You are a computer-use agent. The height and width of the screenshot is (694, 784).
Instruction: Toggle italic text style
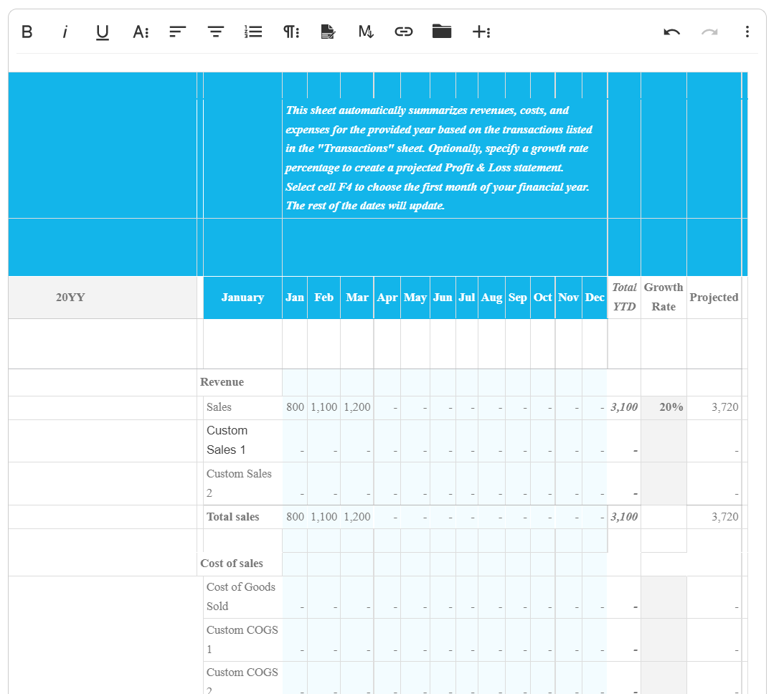tap(65, 32)
